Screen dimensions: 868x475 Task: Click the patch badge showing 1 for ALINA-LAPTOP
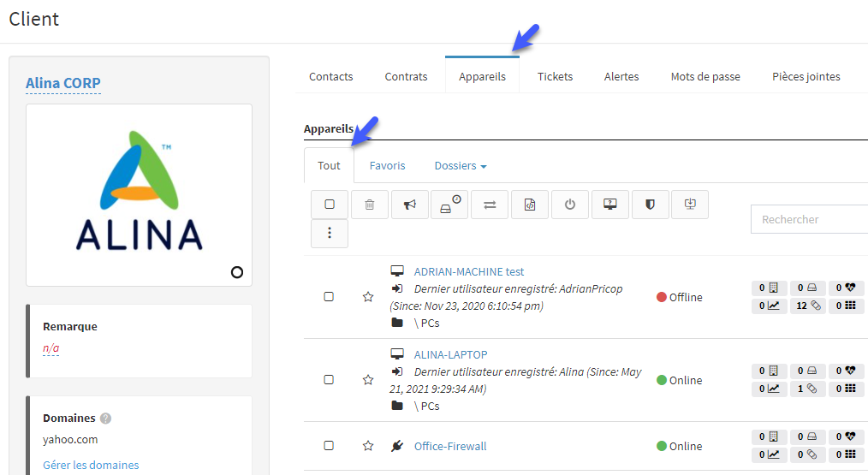click(x=808, y=389)
